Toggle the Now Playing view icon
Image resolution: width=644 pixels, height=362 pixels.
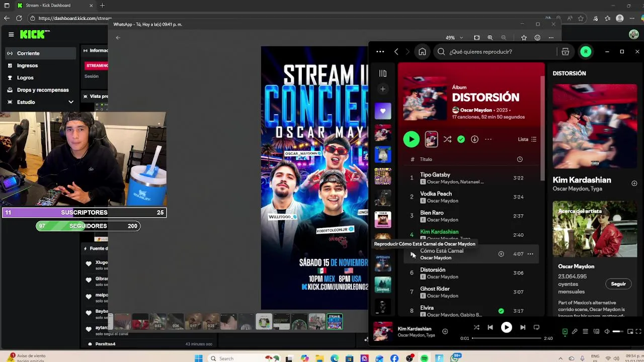tap(565, 331)
